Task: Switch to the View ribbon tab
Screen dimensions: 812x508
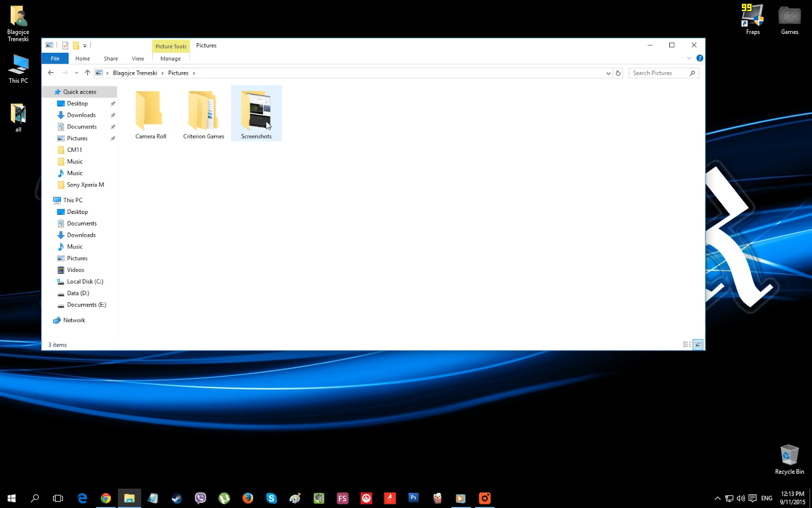Action: point(138,58)
